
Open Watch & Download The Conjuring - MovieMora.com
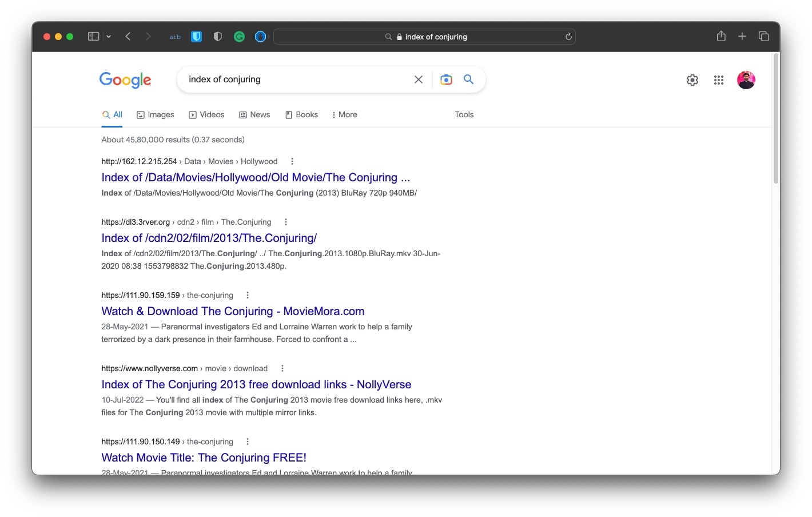[x=233, y=311]
